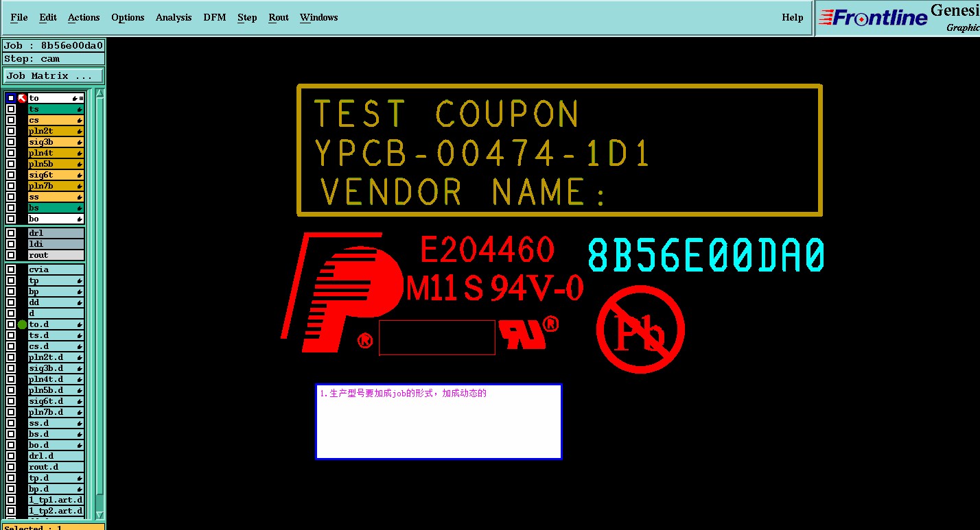Toggle display checkbox for layer to.d
The width and height of the screenshot is (980, 530).
tap(10, 324)
